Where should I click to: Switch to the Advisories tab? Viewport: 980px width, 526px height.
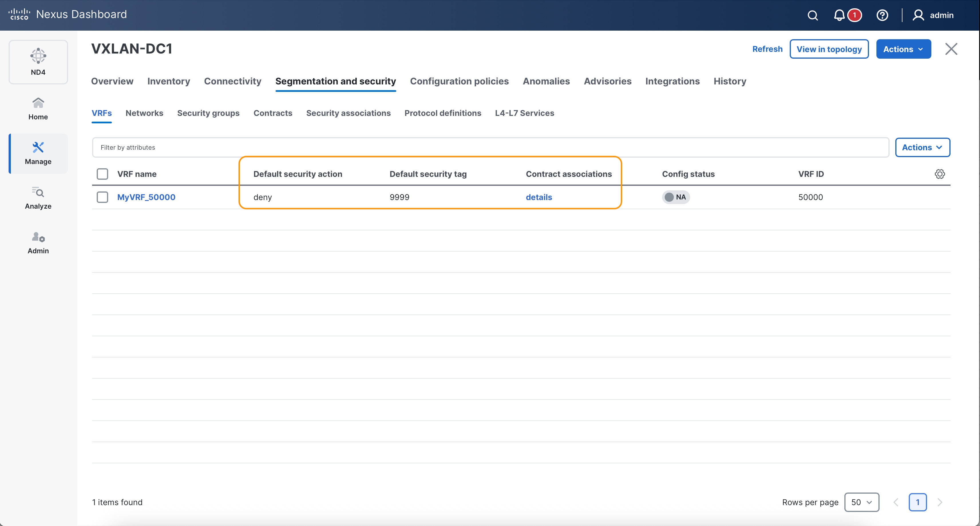point(607,81)
